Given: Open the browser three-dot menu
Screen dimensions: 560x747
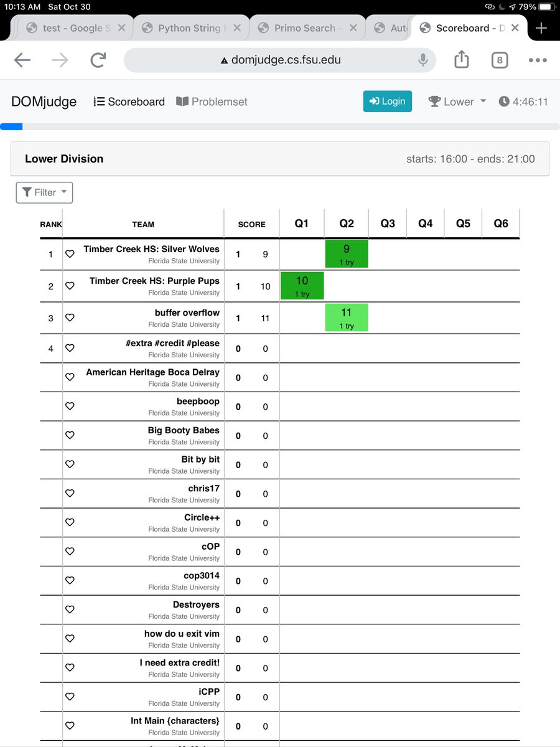Looking at the screenshot, I should [538, 60].
